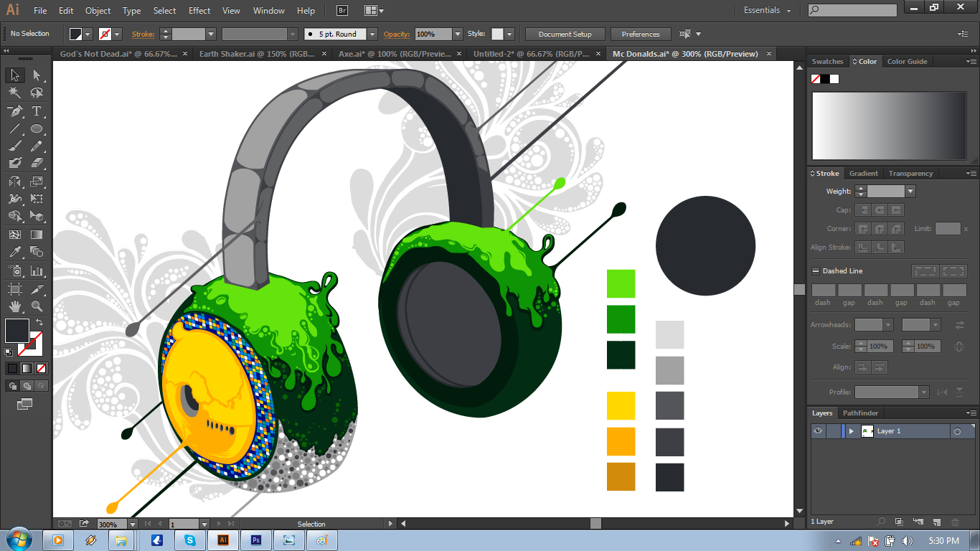Open the Effect menu
Viewport: 980px width, 551px height.
pyautogui.click(x=199, y=11)
